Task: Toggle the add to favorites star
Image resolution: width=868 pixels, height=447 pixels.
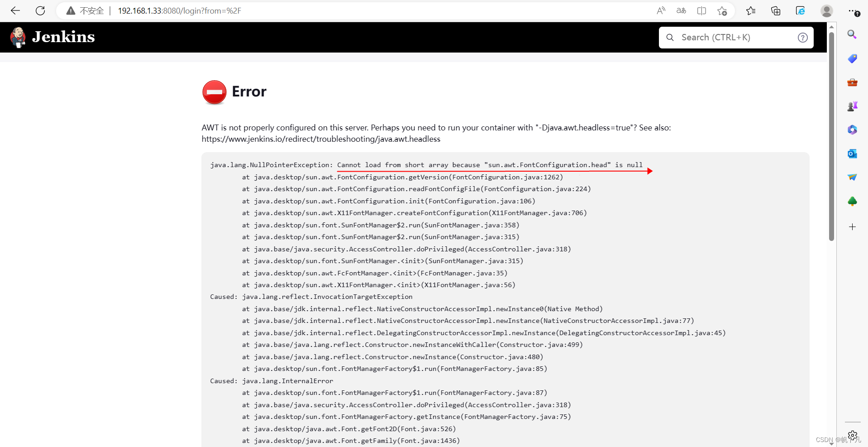Action: (x=722, y=10)
